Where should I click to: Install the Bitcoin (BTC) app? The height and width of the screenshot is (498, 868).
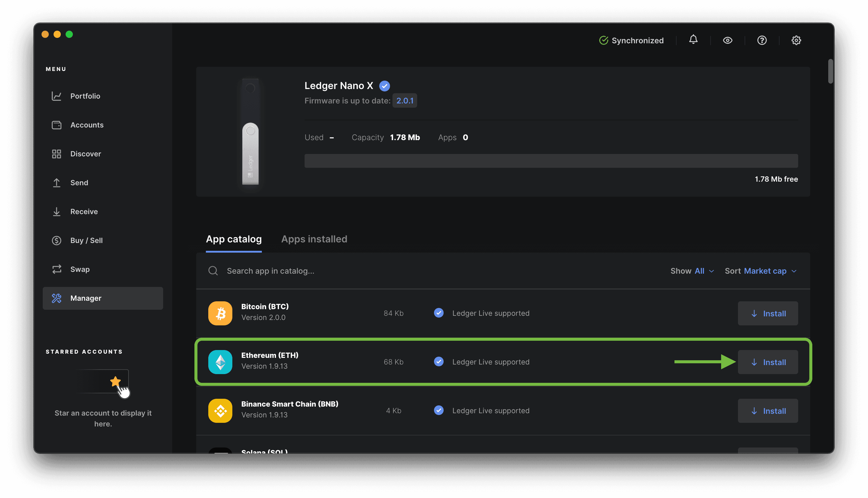click(x=768, y=314)
